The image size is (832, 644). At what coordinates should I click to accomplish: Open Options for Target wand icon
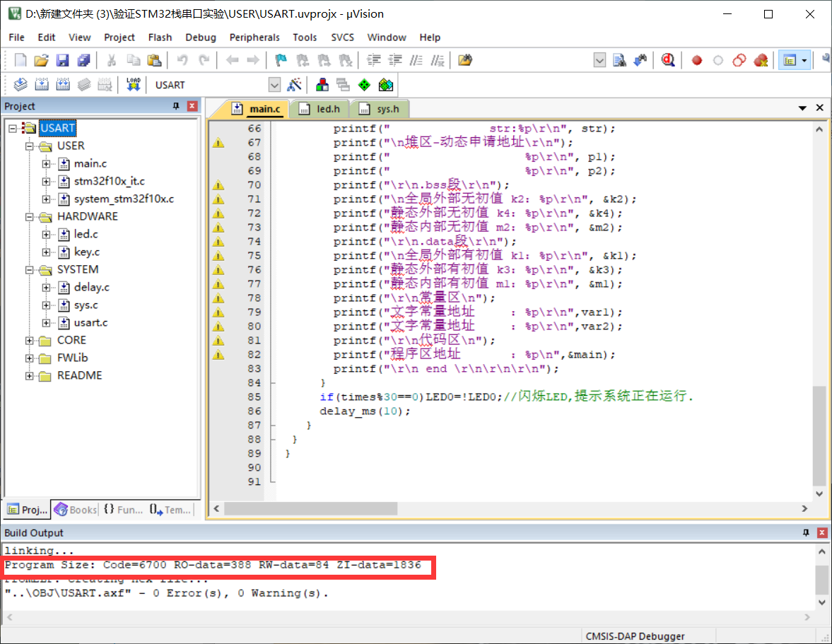tap(294, 84)
